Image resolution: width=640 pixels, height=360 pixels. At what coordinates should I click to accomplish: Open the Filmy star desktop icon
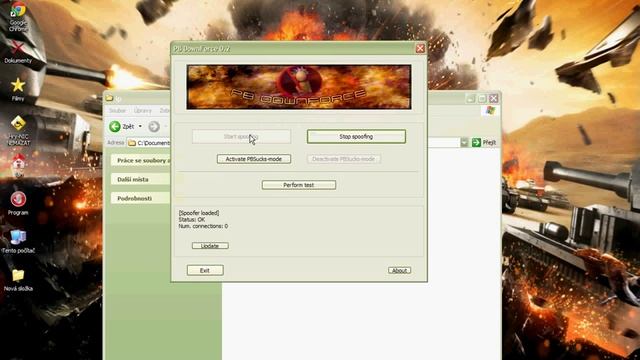(x=18, y=89)
